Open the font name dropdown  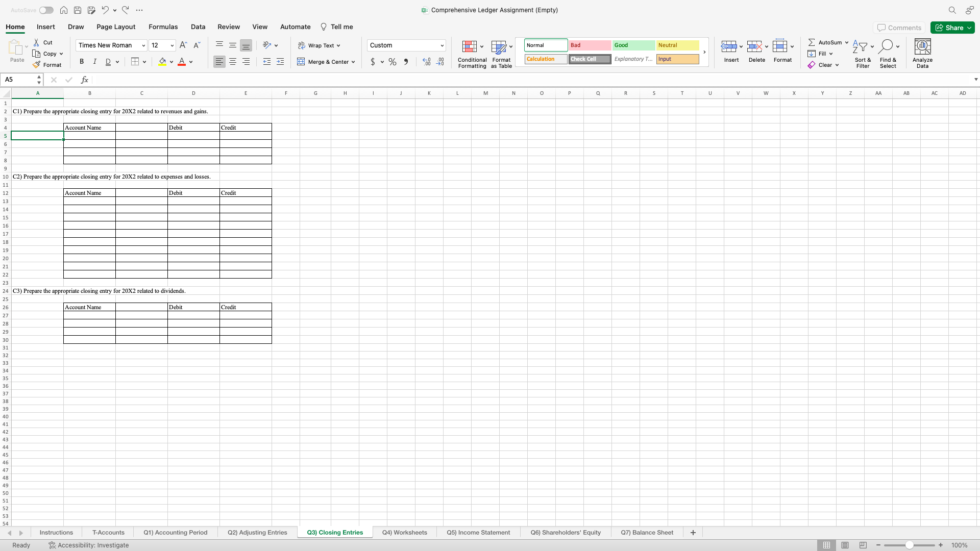tap(143, 45)
